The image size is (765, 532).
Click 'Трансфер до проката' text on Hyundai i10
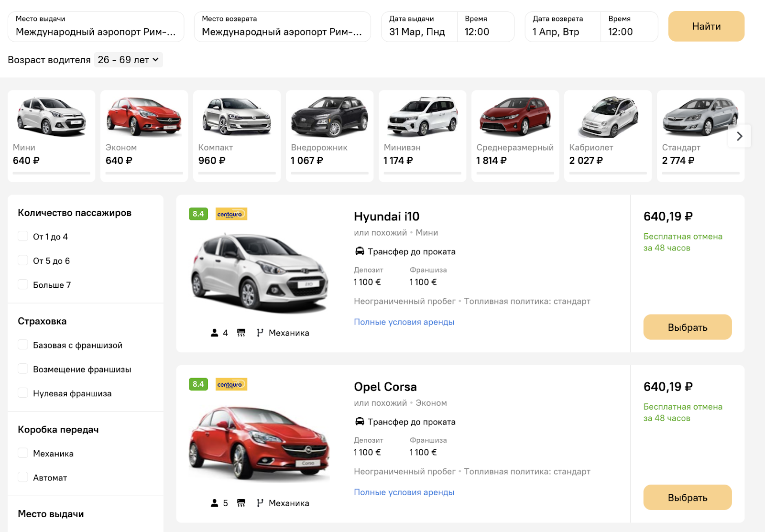point(412,251)
